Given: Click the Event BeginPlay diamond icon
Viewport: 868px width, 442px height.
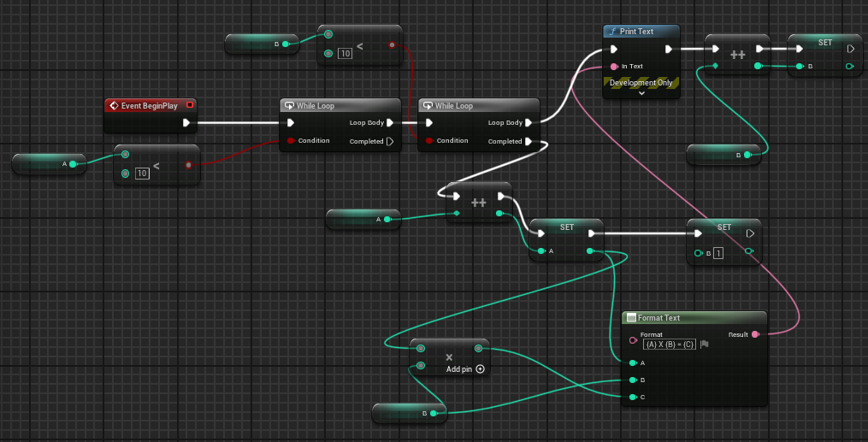Looking at the screenshot, I should coord(114,106).
